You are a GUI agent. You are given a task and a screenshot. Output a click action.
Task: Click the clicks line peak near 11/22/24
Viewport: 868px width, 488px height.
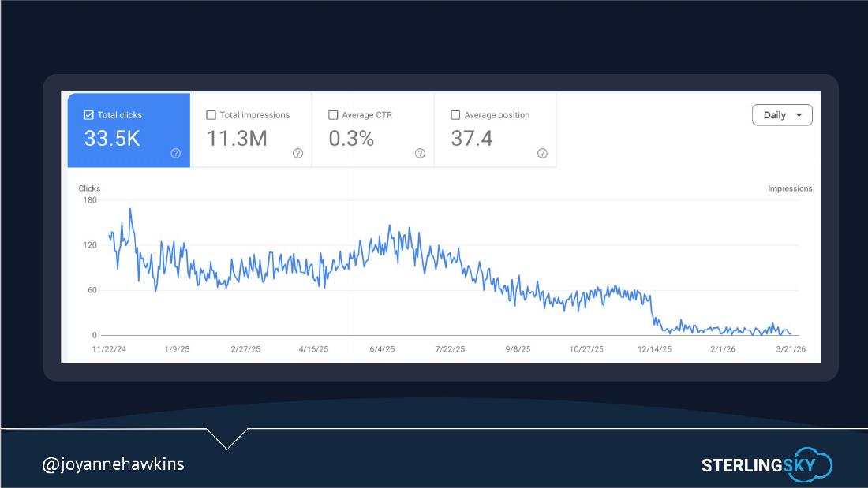pos(131,209)
